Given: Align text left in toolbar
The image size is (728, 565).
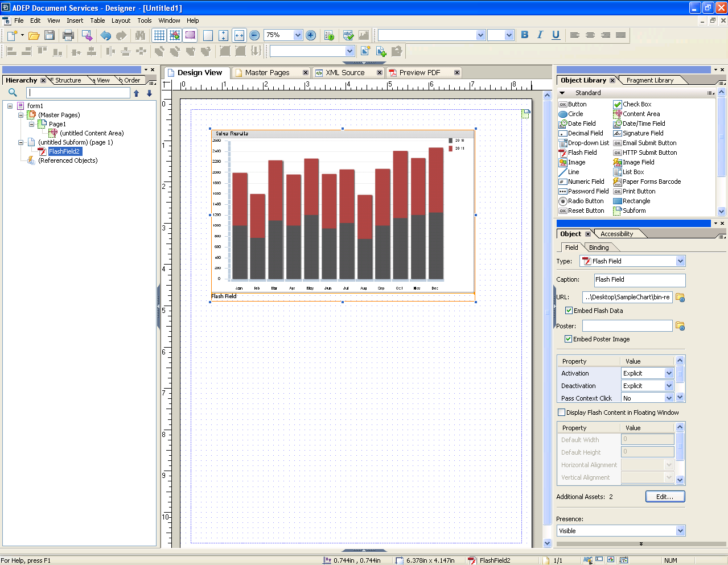Looking at the screenshot, I should click(575, 35).
